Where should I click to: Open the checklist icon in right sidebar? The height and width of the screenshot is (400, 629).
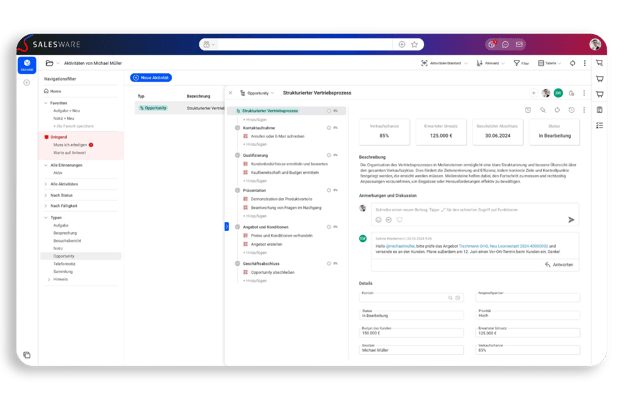click(x=599, y=126)
